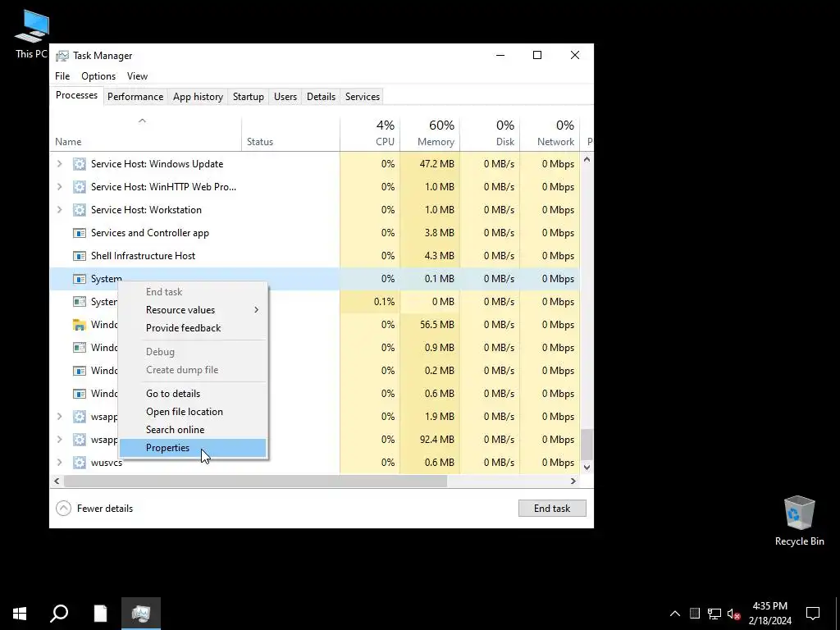Click the 47.2 MB memory value
This screenshot has height=630, width=840.
coord(436,164)
